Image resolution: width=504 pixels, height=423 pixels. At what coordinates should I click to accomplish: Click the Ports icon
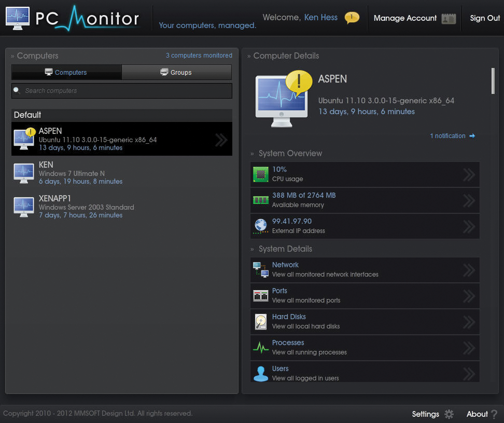[x=260, y=296]
